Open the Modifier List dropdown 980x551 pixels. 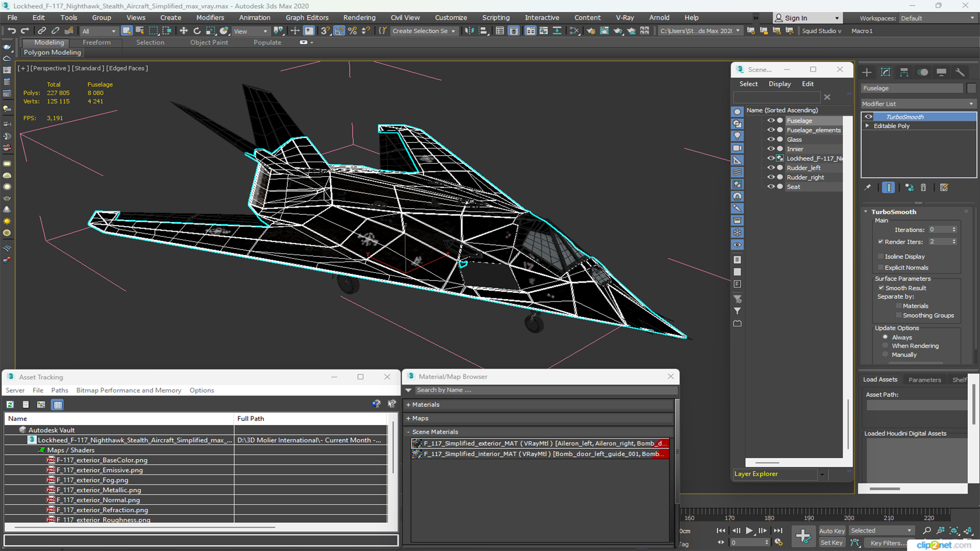918,104
